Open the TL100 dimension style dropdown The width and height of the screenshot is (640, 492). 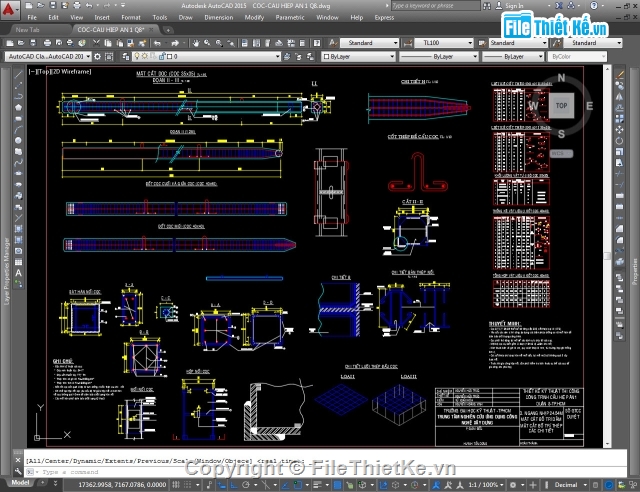pyautogui.click(x=444, y=43)
